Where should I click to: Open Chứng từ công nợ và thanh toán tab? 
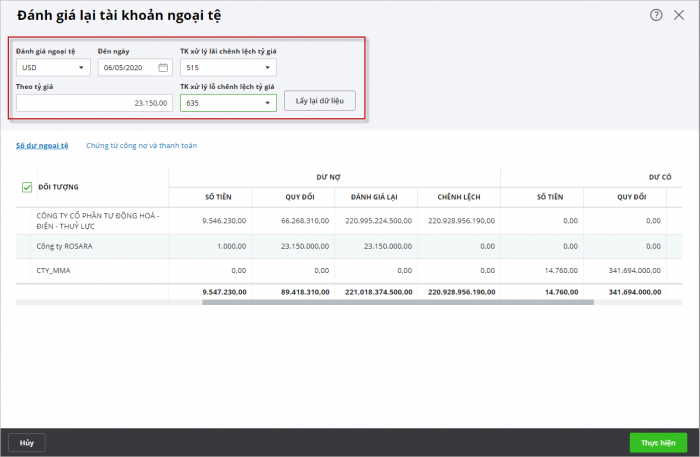141,145
